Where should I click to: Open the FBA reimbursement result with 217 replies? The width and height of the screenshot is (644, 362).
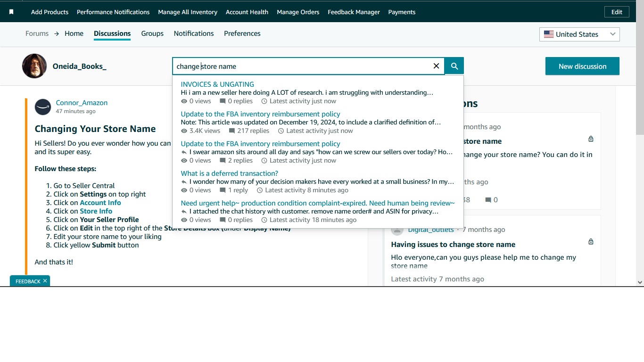pyautogui.click(x=260, y=114)
